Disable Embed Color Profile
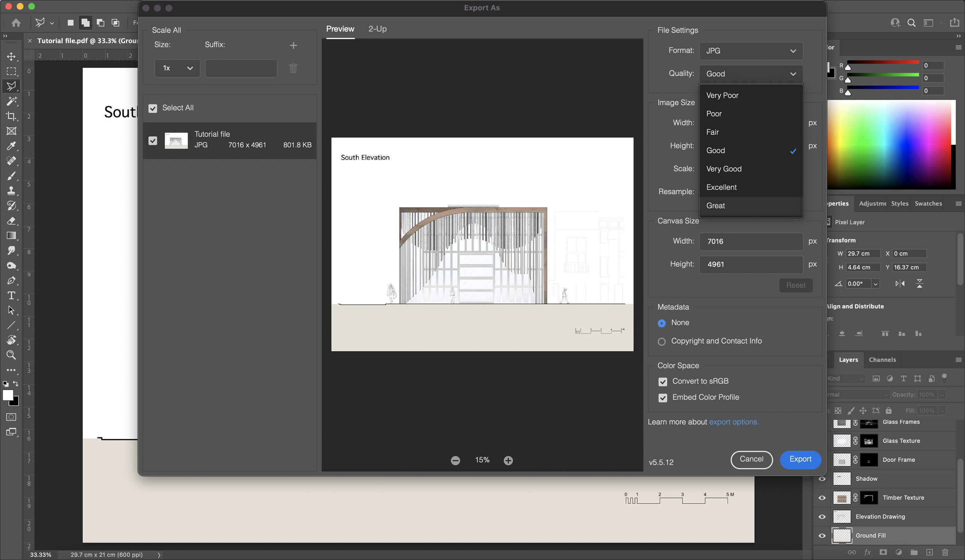 coord(663,398)
